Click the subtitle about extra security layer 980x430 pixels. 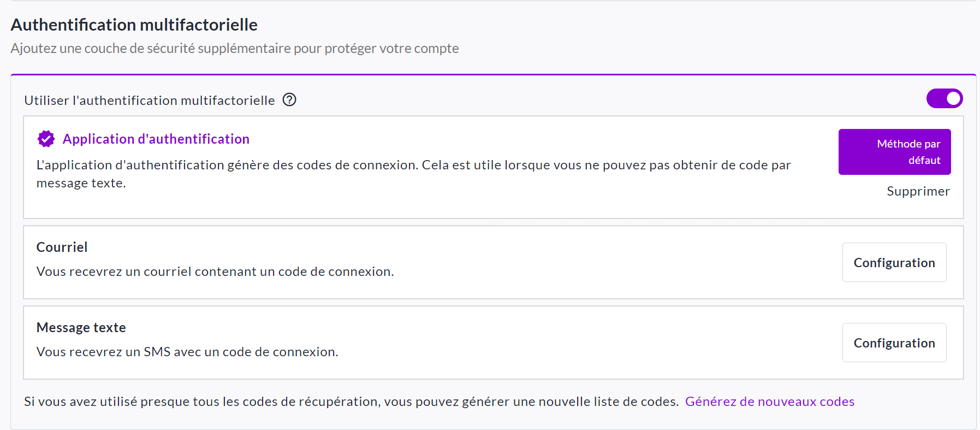tap(235, 48)
